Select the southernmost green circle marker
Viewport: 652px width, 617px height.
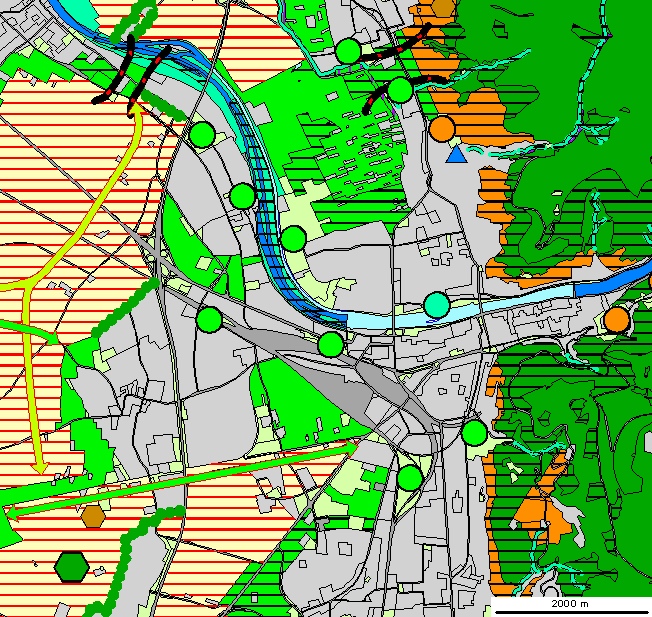[x=410, y=478]
